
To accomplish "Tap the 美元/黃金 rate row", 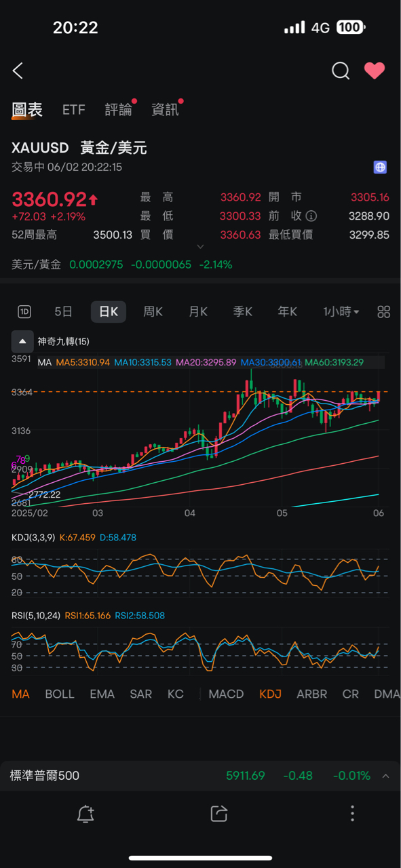I will [x=122, y=264].
